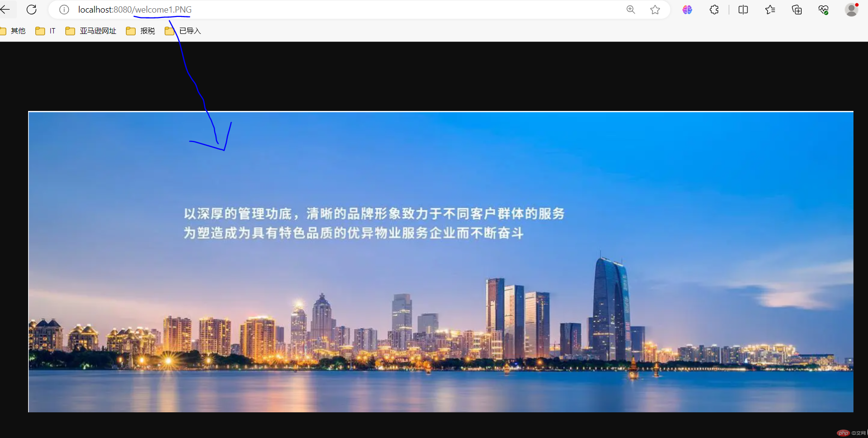This screenshot has height=438, width=868.
Task: Open the 其他 bookmarks folder
Action: (13, 31)
